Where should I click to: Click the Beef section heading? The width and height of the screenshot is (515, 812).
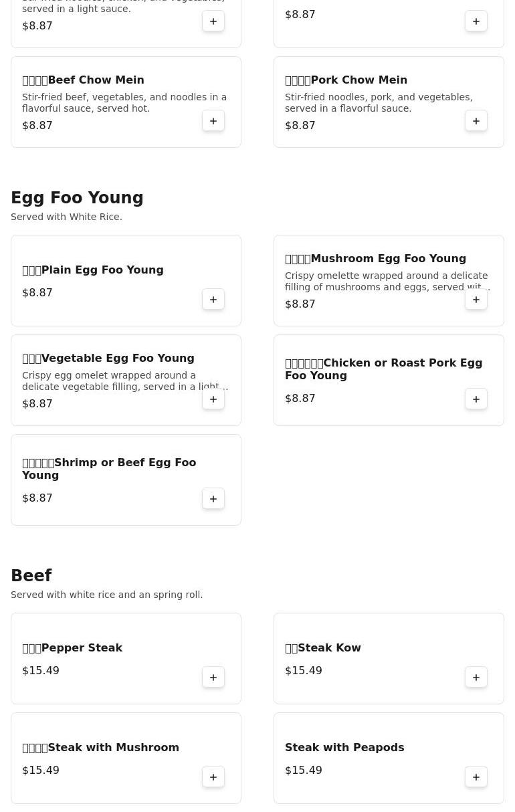click(x=31, y=576)
